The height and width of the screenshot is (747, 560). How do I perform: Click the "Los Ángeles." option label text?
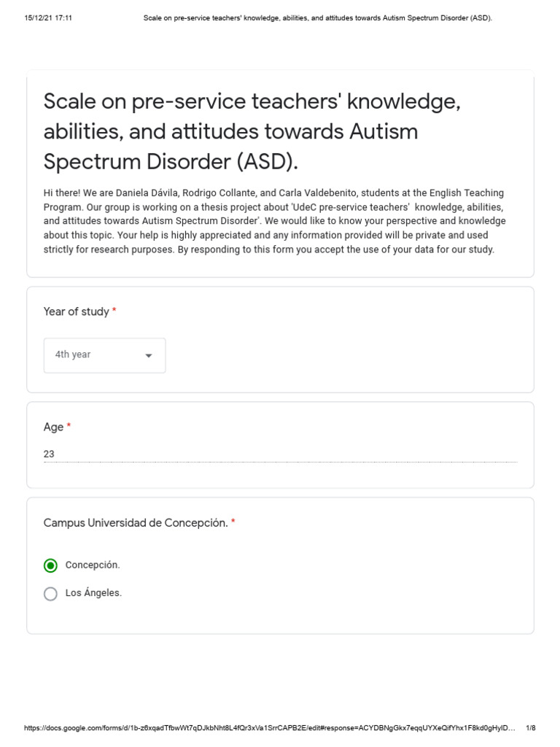click(93, 593)
